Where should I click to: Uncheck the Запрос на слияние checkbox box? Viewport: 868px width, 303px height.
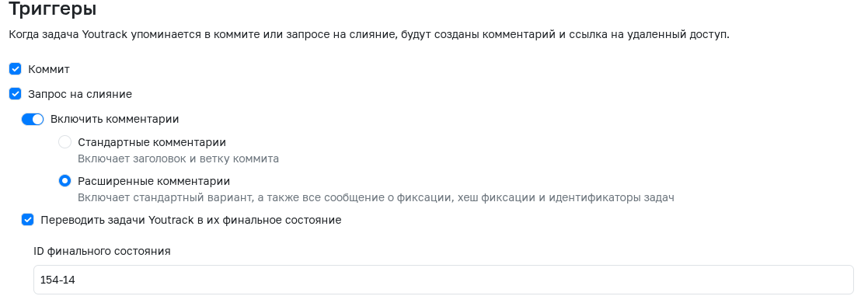16,94
